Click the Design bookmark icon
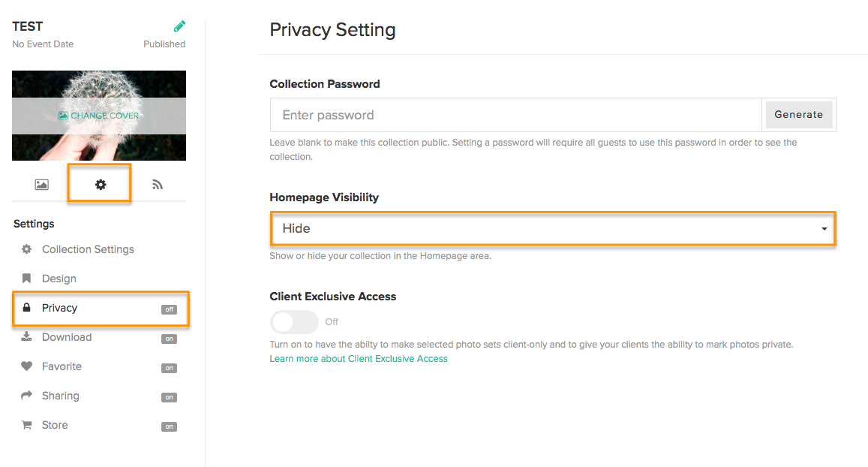The image size is (868, 467). tap(26, 278)
